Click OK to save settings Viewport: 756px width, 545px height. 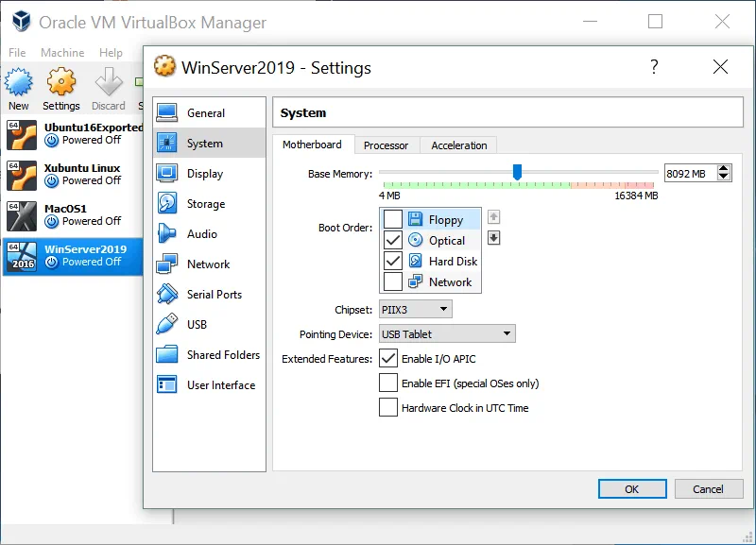pos(631,488)
